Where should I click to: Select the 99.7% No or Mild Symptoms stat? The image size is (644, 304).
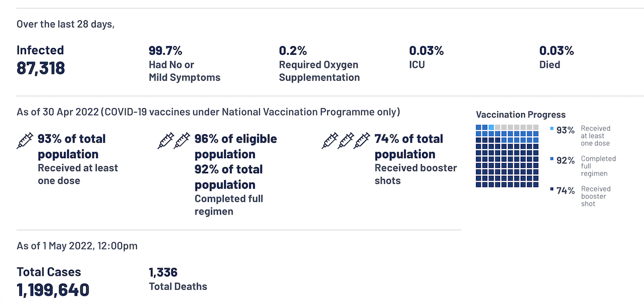165,51
